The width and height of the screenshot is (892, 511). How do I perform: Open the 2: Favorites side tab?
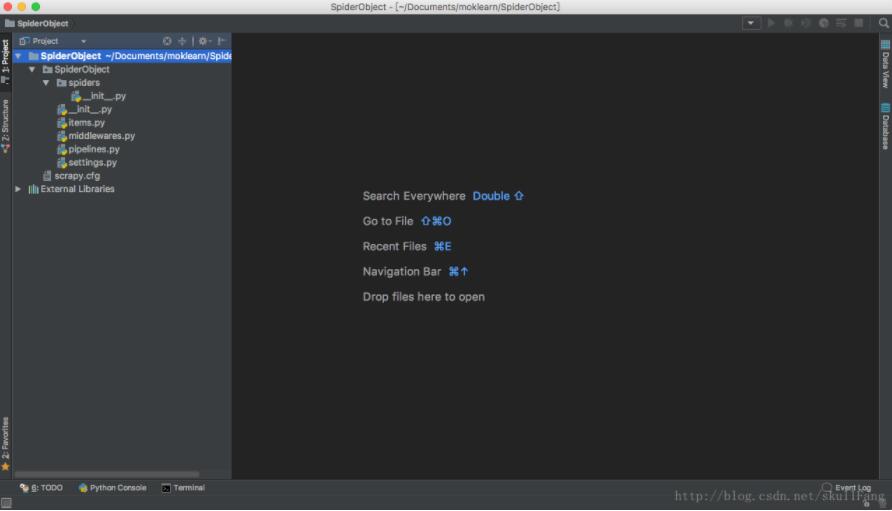click(x=5, y=444)
